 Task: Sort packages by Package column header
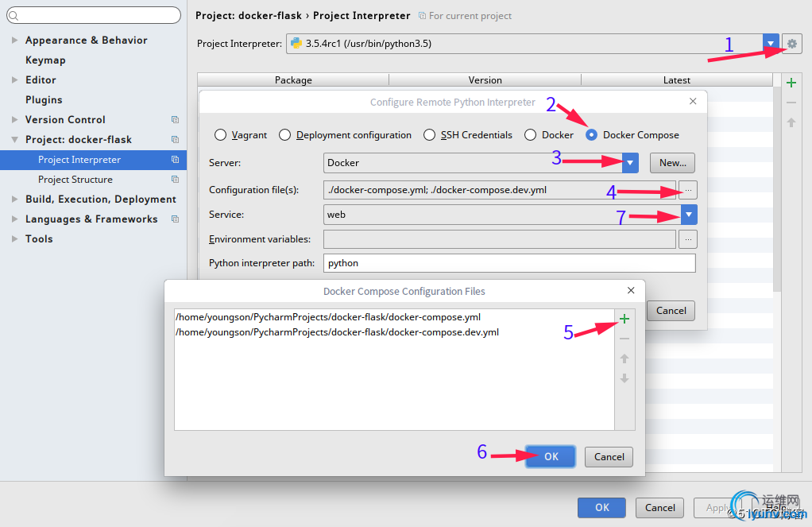(293, 79)
